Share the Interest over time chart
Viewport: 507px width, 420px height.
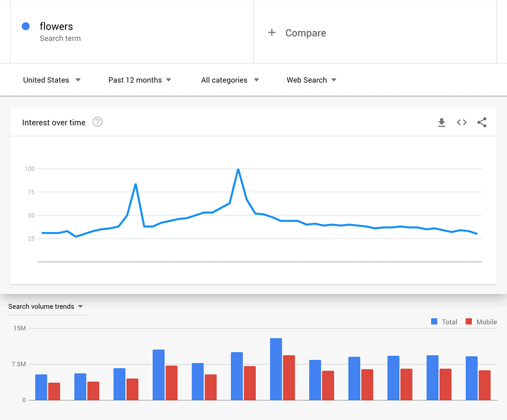click(x=482, y=123)
